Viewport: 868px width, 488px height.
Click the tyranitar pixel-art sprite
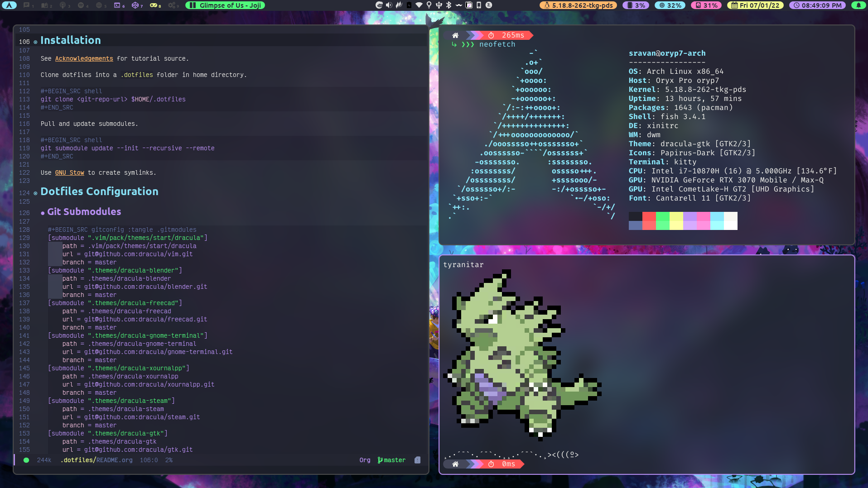click(522, 355)
